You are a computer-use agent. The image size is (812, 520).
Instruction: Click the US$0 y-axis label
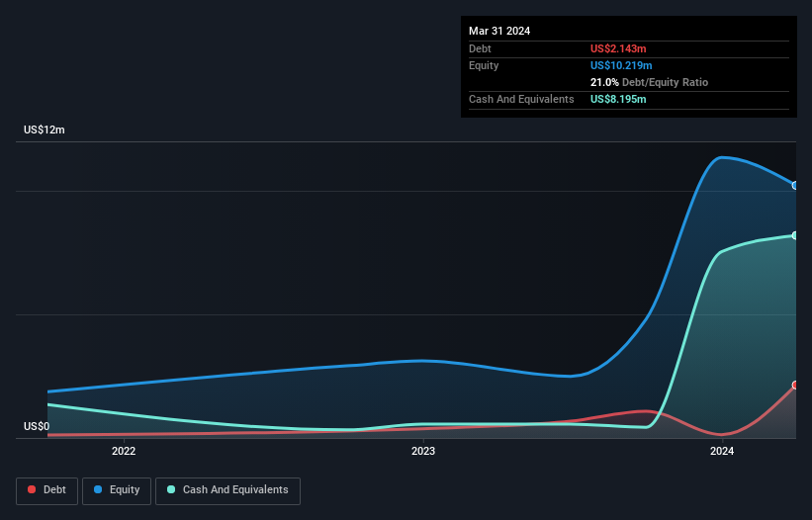click(37, 426)
